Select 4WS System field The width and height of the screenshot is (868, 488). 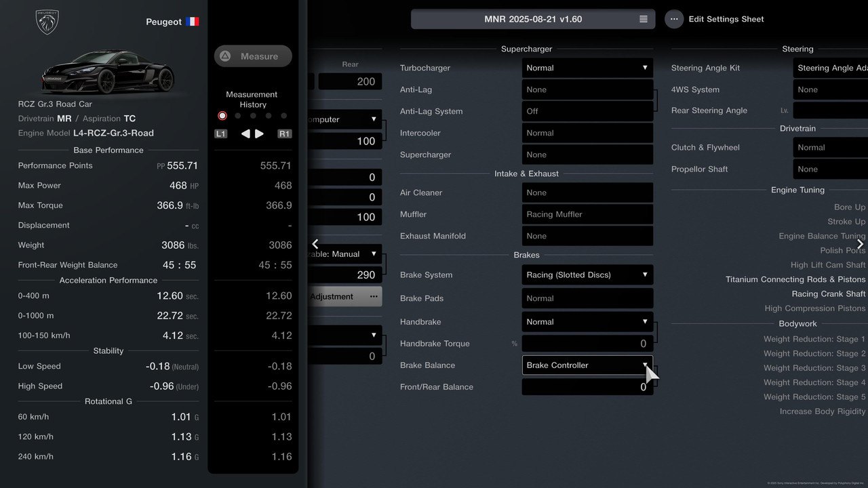pyautogui.click(x=830, y=89)
